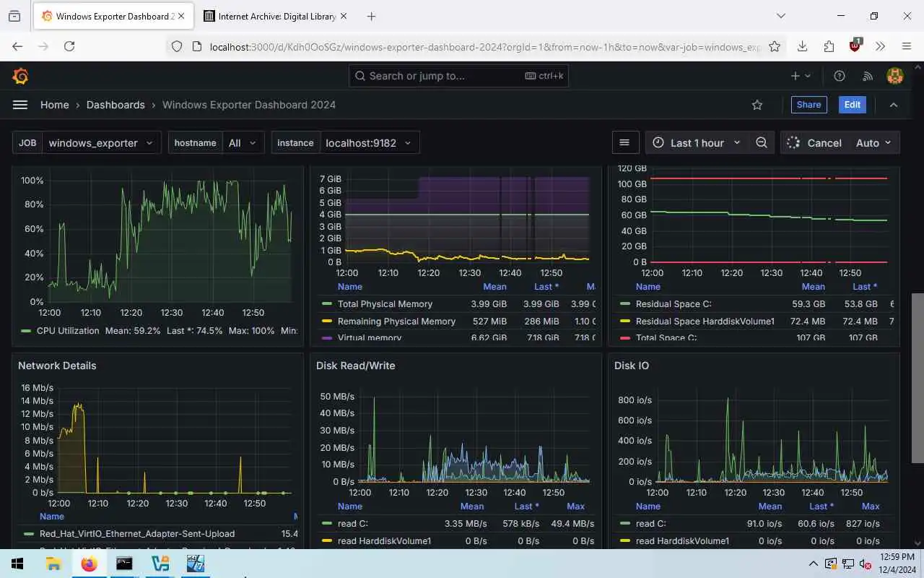Viewport: 924px width, 578px height.
Task: Sort Disk Read/Write legend by Max
Action: pyautogui.click(x=576, y=506)
